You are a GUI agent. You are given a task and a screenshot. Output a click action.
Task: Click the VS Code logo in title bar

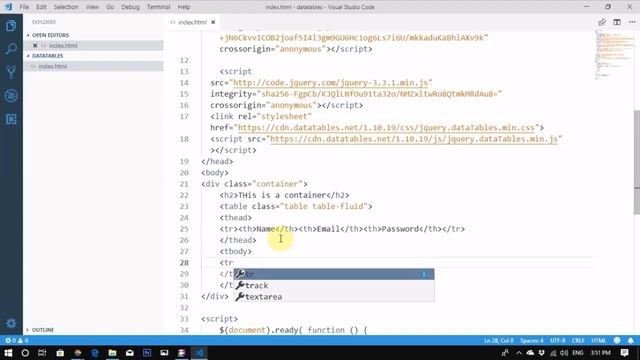[x=8, y=7]
